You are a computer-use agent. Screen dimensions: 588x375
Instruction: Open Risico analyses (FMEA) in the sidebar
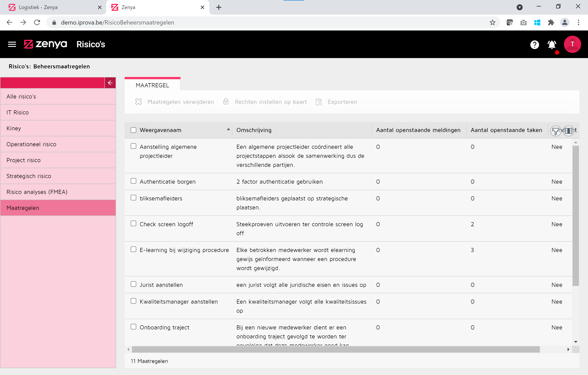click(37, 192)
